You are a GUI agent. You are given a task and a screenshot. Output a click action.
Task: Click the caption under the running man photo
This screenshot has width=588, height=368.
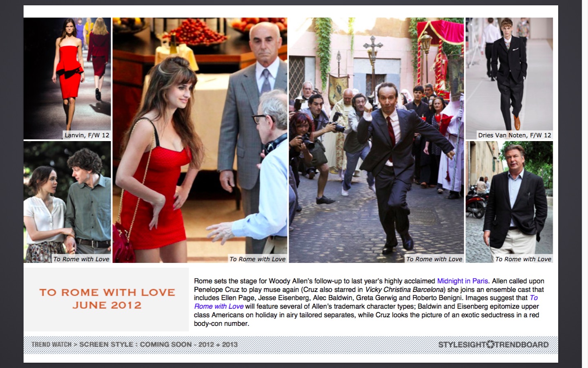pyautogui.click(x=434, y=259)
